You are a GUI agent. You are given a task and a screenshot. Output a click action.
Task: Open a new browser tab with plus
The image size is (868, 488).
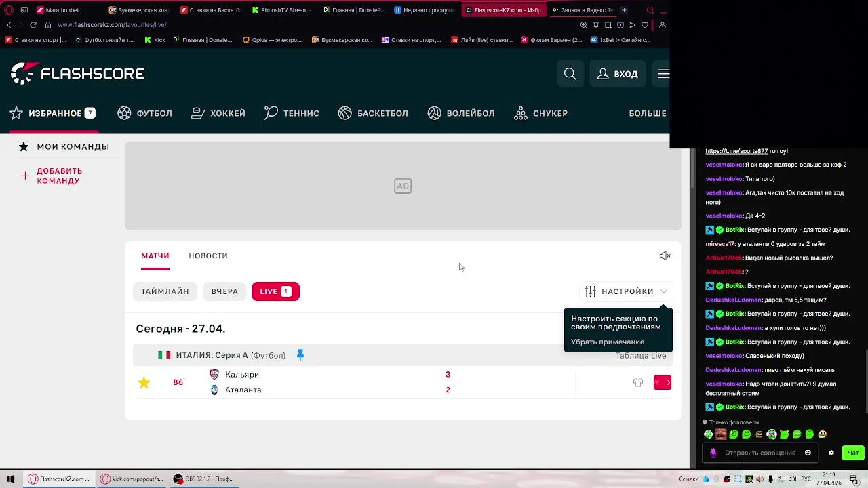624,10
